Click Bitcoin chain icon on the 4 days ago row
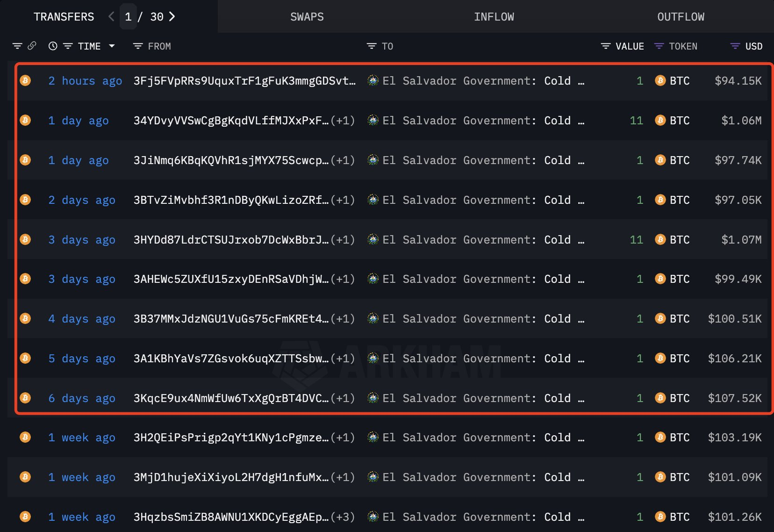 [x=25, y=318]
